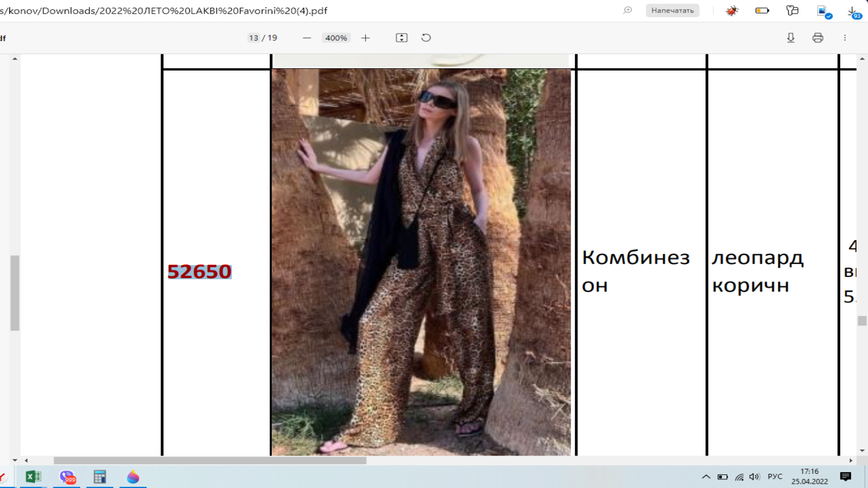Viewport: 868px width, 488px height.
Task: Click the left pane scroll up arrow
Action: (15, 59)
